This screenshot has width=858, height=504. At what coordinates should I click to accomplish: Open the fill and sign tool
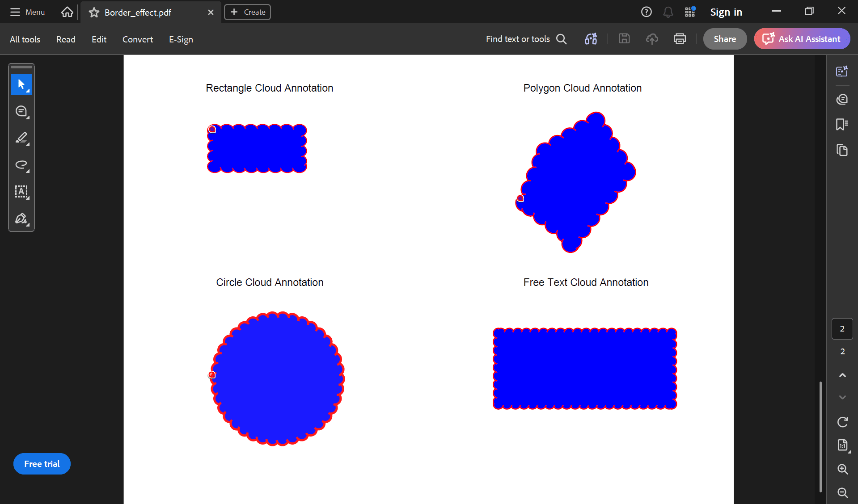pos(21,218)
